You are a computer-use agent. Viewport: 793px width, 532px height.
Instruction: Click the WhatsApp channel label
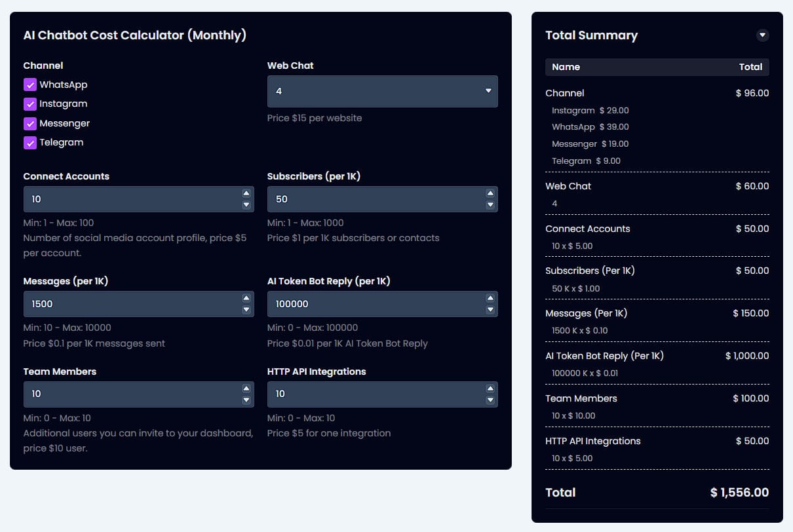[x=63, y=85]
